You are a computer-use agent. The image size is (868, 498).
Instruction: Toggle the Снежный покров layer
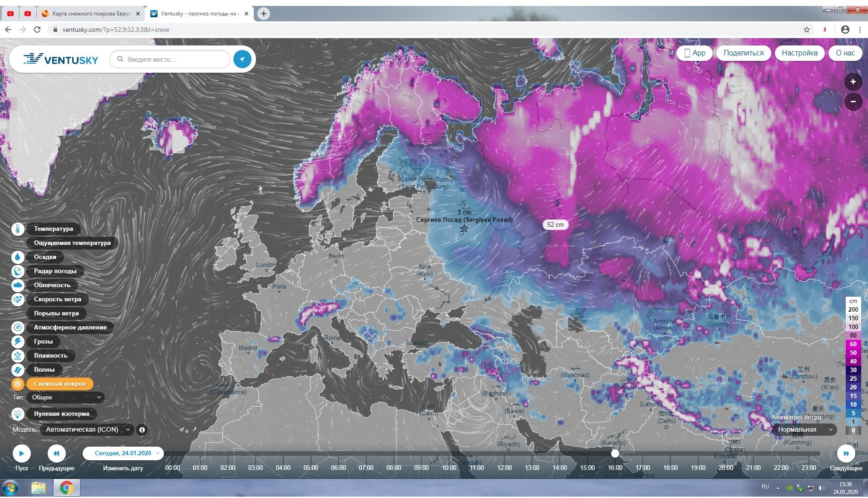59,384
